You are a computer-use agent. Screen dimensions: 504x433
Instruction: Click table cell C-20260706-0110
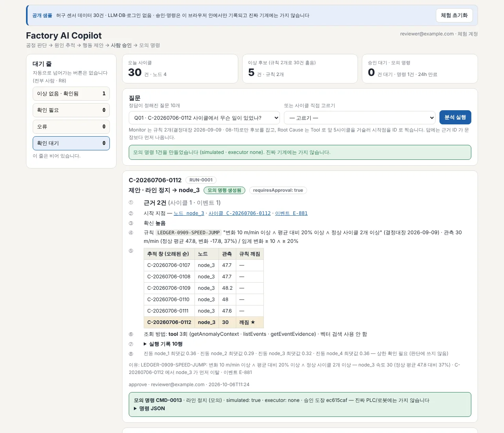tap(169, 300)
